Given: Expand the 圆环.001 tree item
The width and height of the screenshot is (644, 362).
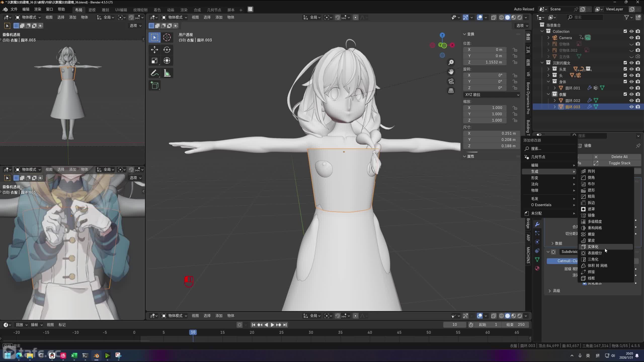Looking at the screenshot, I should [x=555, y=88].
